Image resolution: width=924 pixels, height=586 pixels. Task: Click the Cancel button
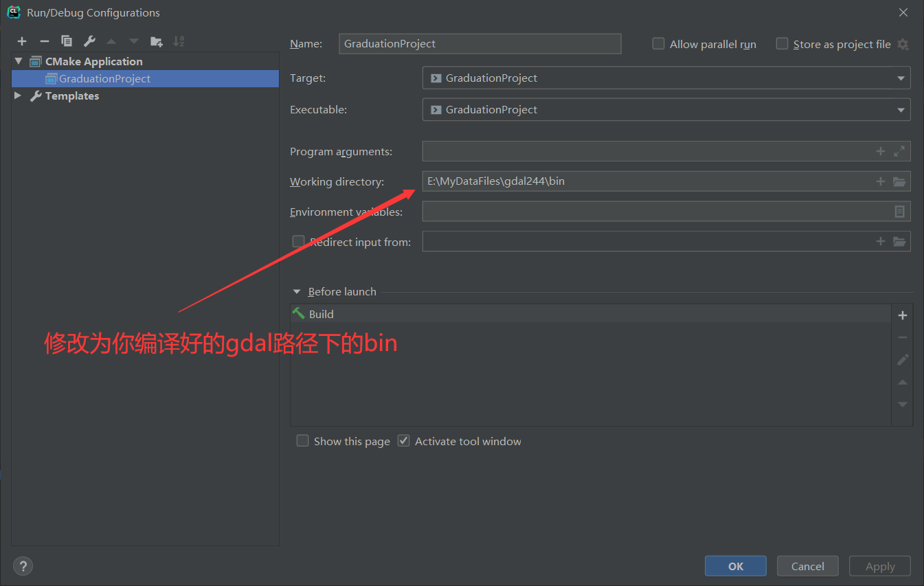808,566
